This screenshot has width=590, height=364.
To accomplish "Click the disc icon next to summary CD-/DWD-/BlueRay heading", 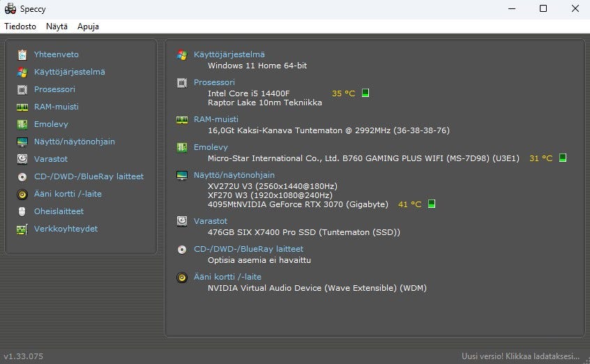I will click(x=182, y=250).
